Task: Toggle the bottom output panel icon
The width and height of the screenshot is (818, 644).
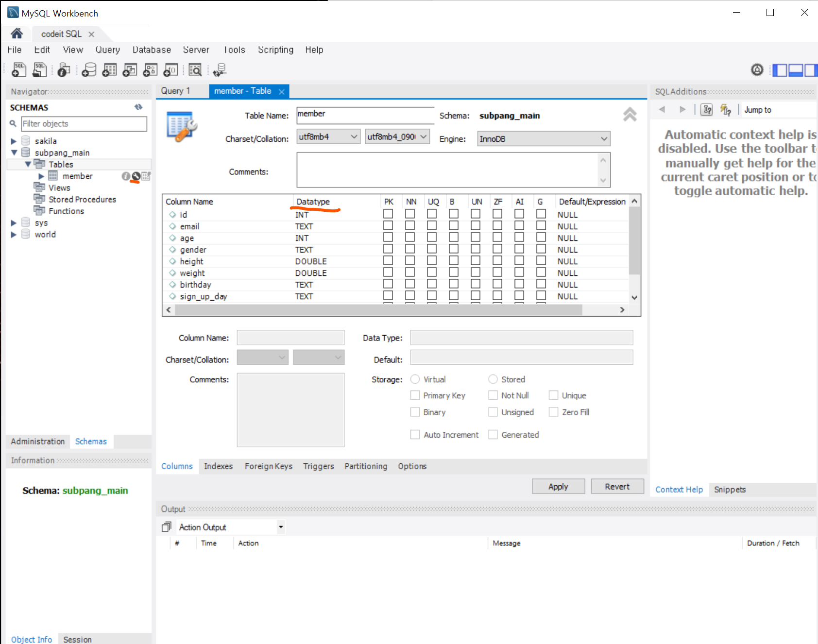Action: point(795,70)
